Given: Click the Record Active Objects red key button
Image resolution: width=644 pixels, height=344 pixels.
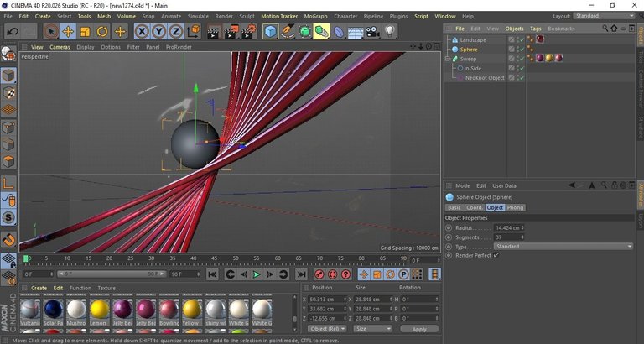Looking at the screenshot, I should click(319, 274).
